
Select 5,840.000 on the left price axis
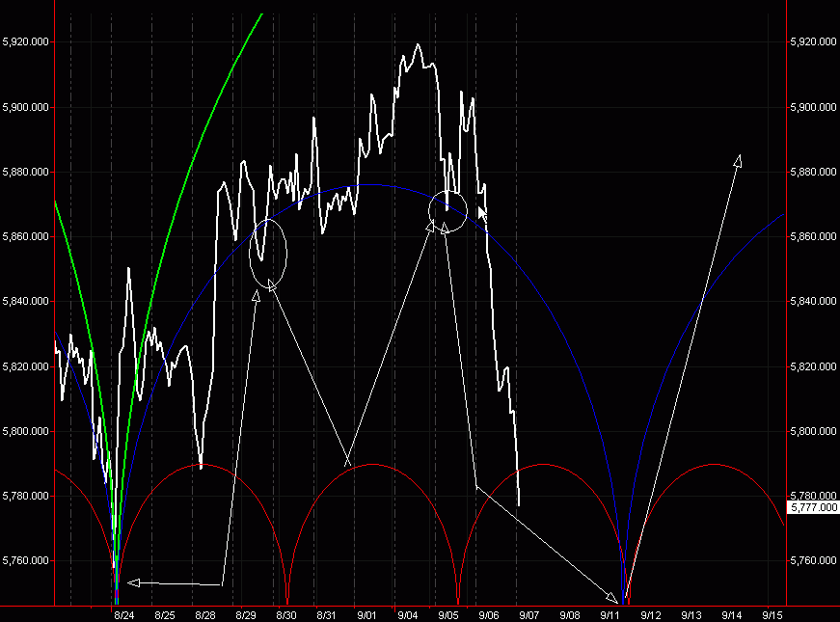click(x=25, y=301)
